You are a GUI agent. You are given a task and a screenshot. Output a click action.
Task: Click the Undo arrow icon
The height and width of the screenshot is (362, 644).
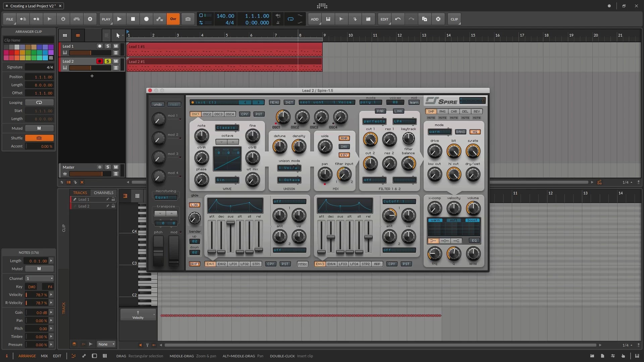398,19
